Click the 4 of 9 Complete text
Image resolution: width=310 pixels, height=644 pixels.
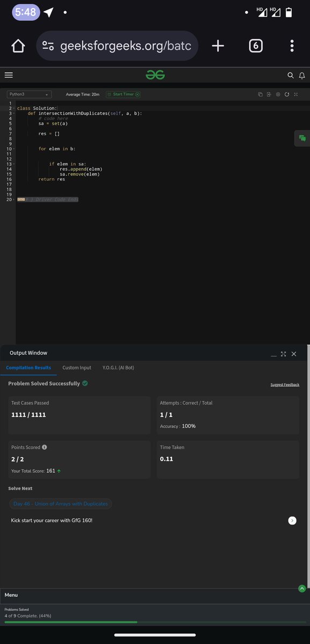28,616
